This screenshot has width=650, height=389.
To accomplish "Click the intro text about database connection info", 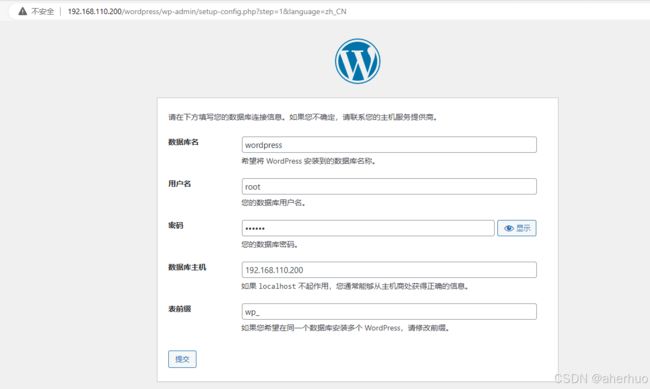I will 303,117.
